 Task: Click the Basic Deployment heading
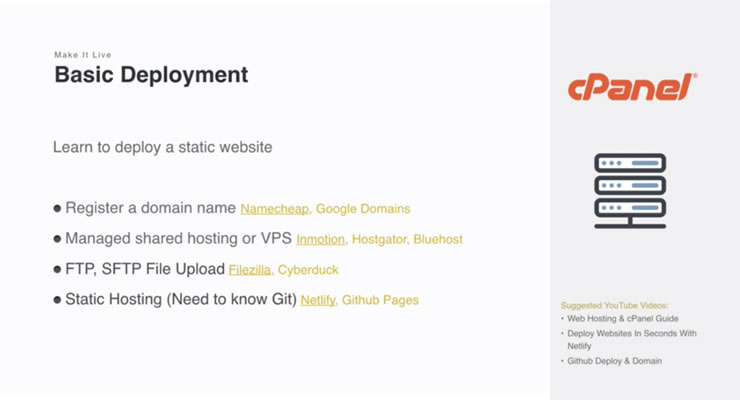point(151,75)
